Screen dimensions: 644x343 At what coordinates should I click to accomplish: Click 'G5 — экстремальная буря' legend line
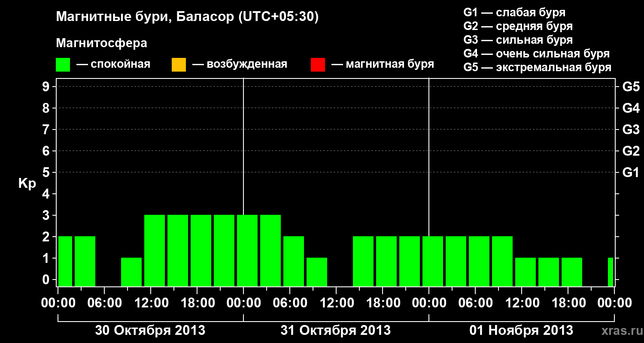[x=538, y=67]
